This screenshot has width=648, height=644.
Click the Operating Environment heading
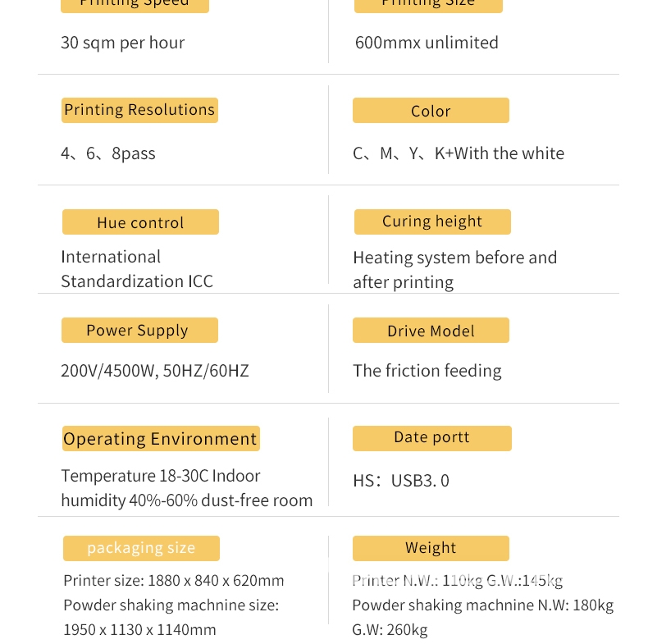(161, 439)
